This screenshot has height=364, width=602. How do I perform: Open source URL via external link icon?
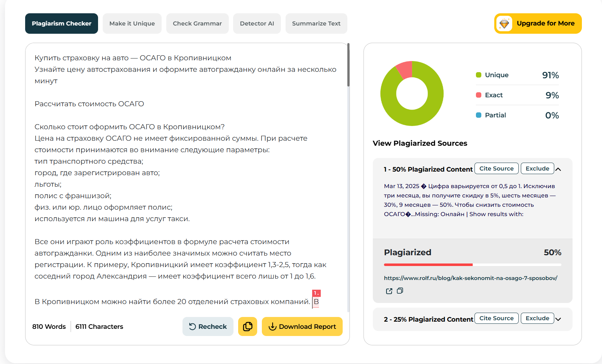[389, 291]
